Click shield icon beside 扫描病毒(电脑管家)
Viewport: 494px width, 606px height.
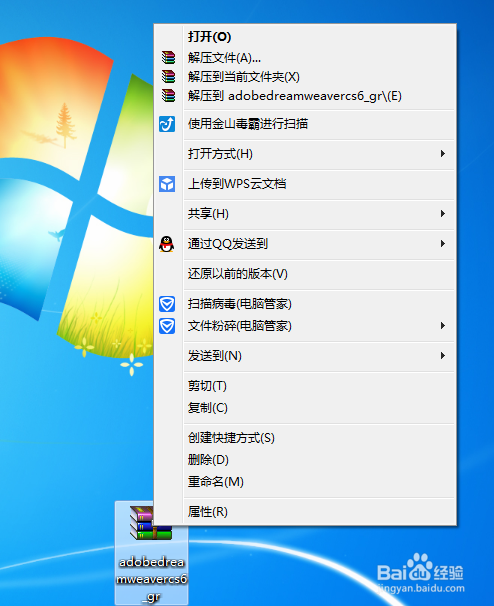[x=167, y=304]
